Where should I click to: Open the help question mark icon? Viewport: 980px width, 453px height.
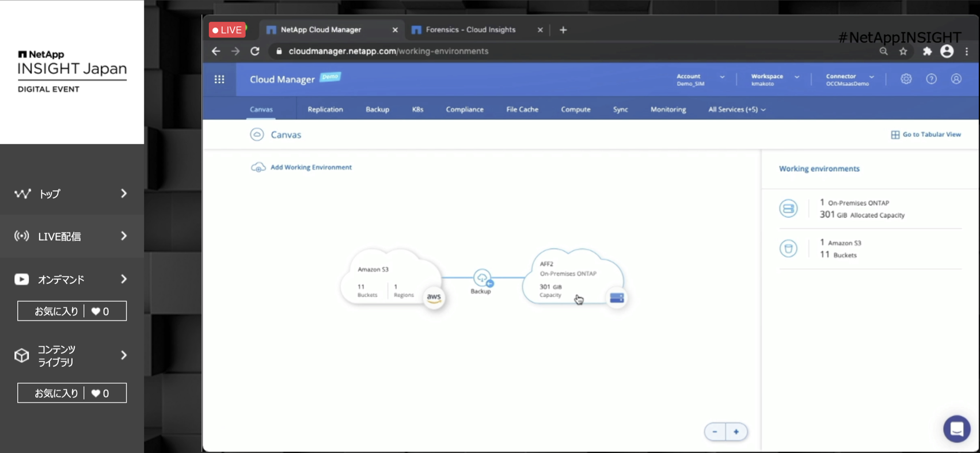(931, 79)
